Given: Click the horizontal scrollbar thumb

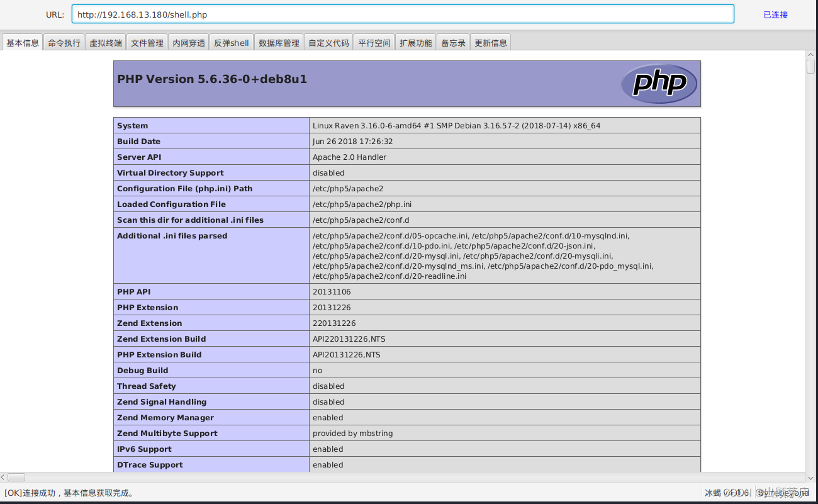Looking at the screenshot, I should click(16, 477).
